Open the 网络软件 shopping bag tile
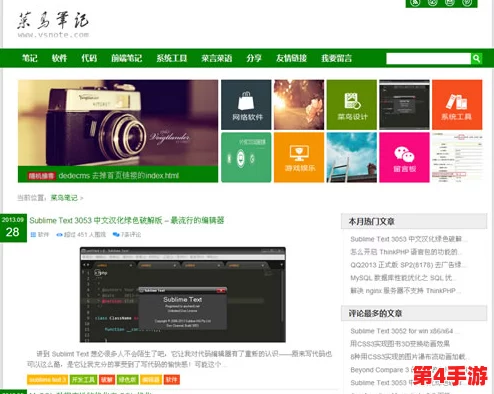This screenshot has width=494, height=394. click(x=246, y=105)
